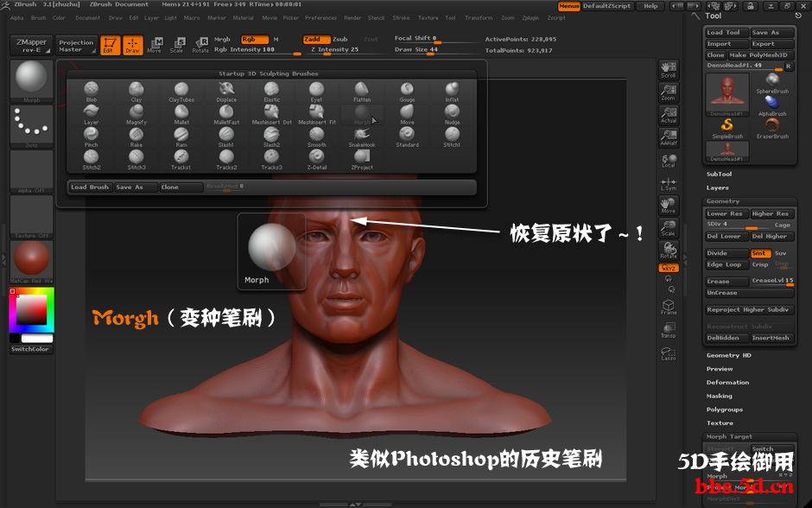
Task: Click the SwitchColor button
Action: pos(31,350)
